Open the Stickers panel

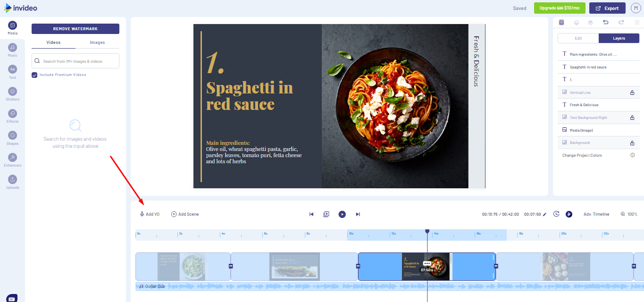[x=12, y=93]
